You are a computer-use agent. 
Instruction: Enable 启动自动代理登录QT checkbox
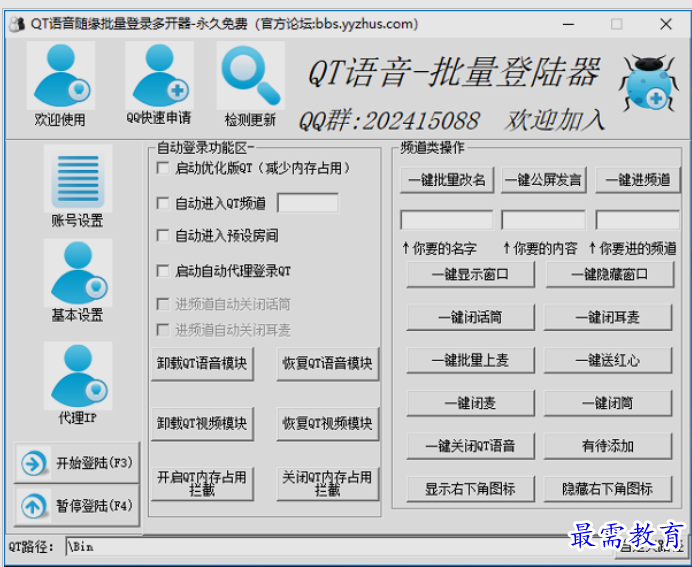[x=163, y=271]
